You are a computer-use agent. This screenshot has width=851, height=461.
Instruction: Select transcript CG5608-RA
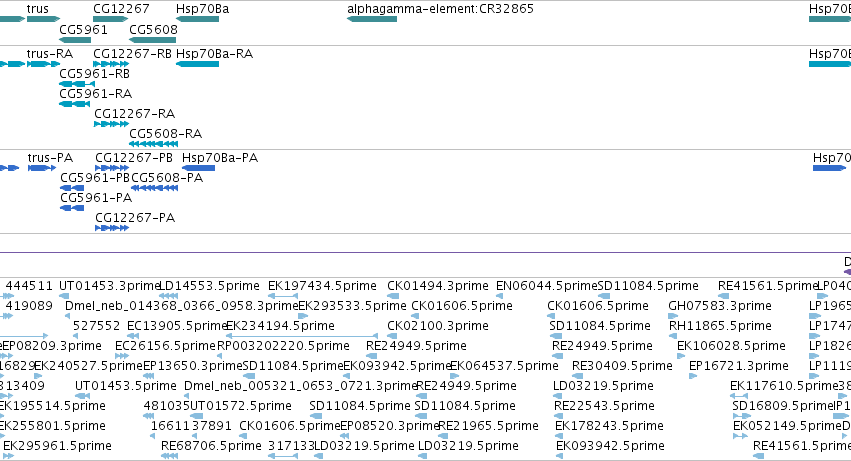click(x=166, y=134)
